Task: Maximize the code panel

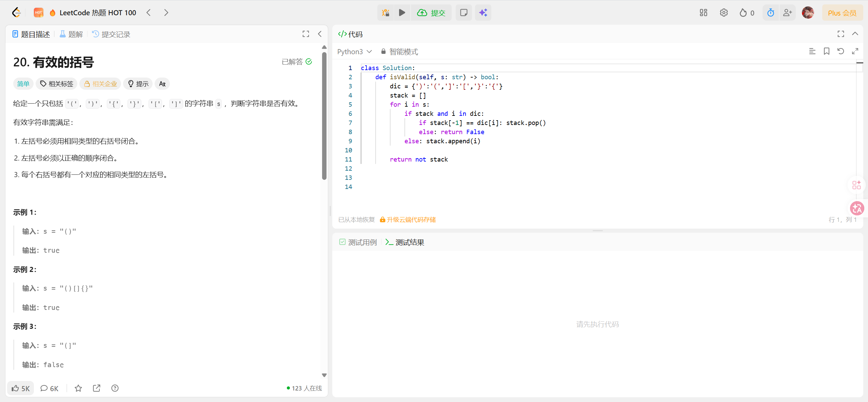Action: (x=841, y=34)
